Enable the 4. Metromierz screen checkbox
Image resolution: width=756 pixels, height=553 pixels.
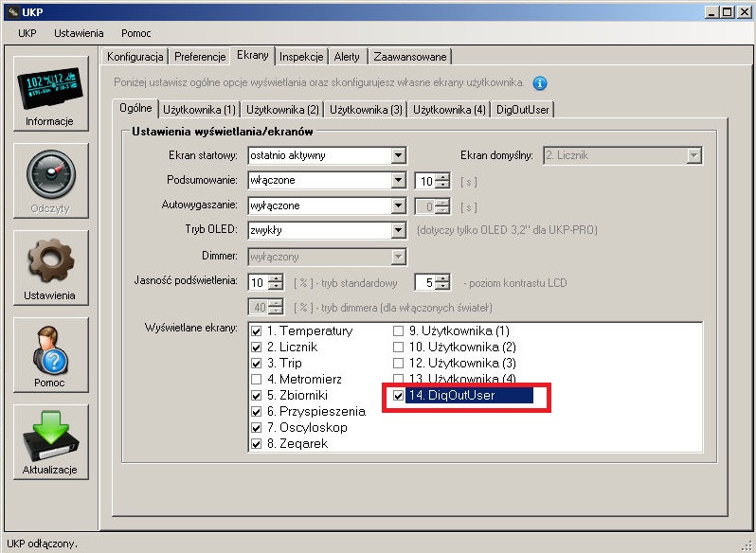[255, 380]
